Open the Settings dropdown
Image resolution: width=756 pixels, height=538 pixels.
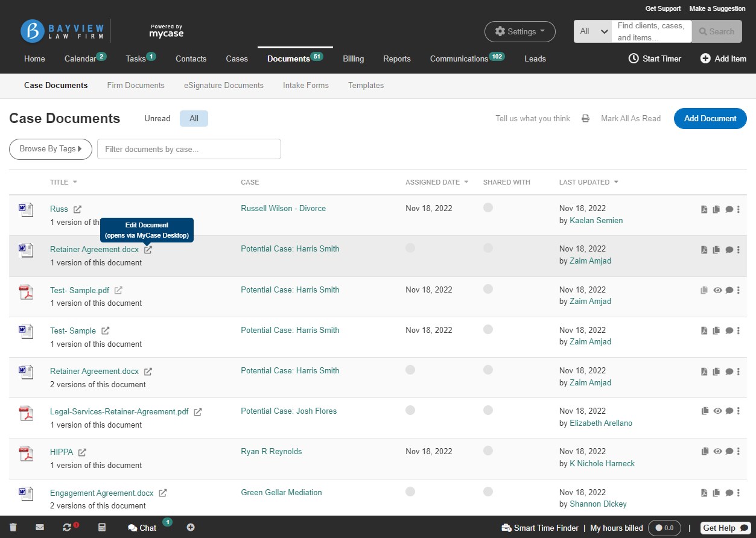tap(519, 31)
